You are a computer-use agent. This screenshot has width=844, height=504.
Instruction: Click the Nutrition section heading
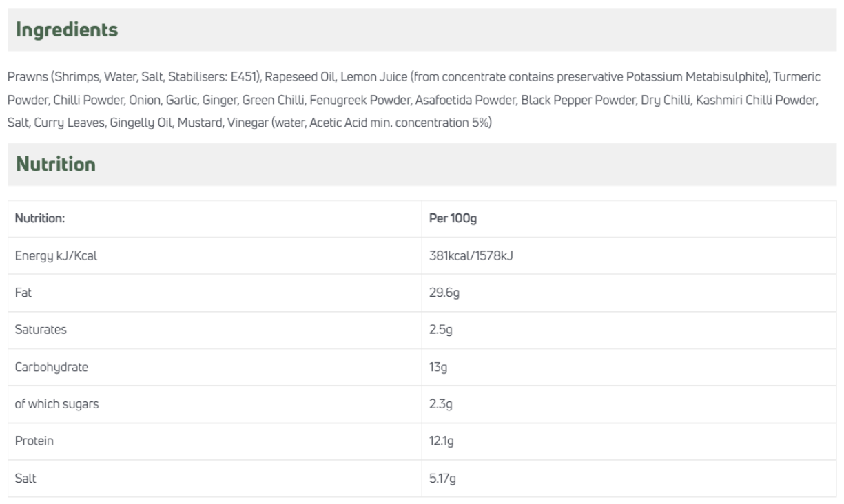[x=56, y=165]
